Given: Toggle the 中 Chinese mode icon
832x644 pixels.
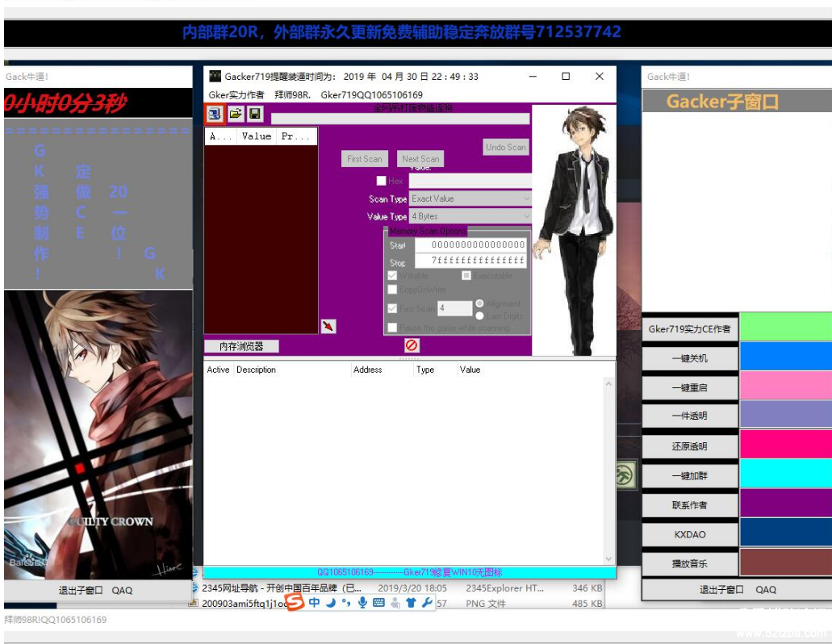Looking at the screenshot, I should (315, 602).
